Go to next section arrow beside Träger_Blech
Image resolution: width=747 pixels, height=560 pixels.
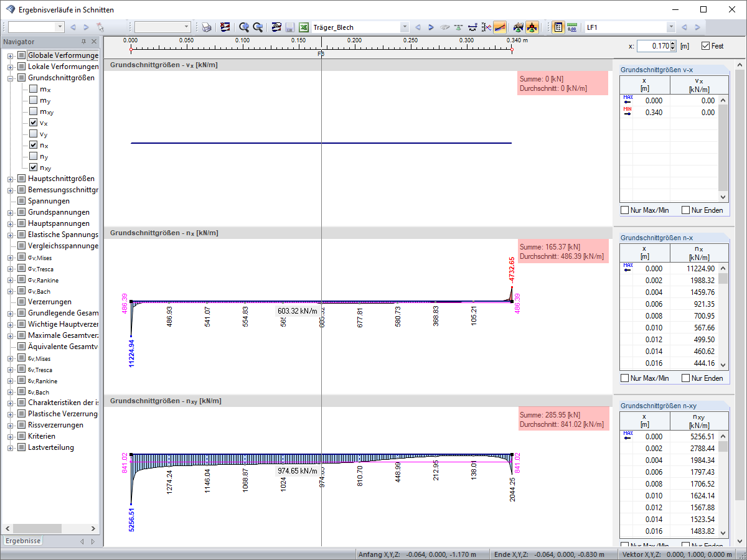431,27
